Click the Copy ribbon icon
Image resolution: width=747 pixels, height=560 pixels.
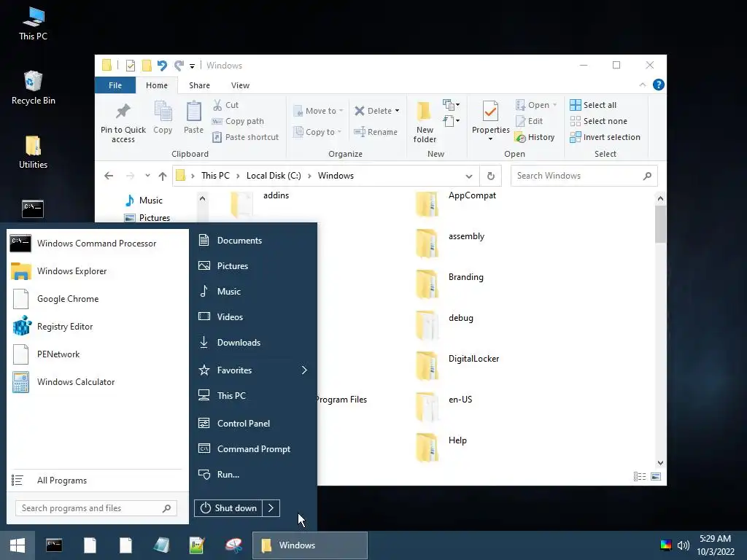tap(163, 117)
